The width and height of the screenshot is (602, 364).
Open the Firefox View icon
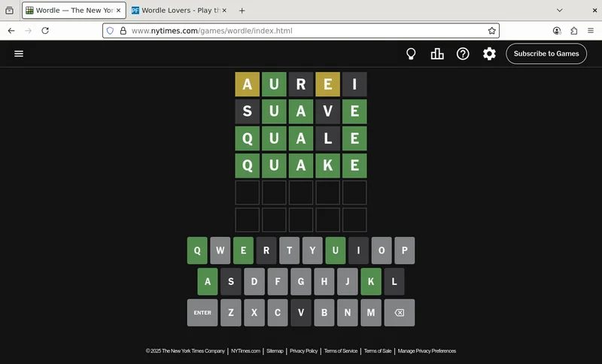pyautogui.click(x=10, y=11)
